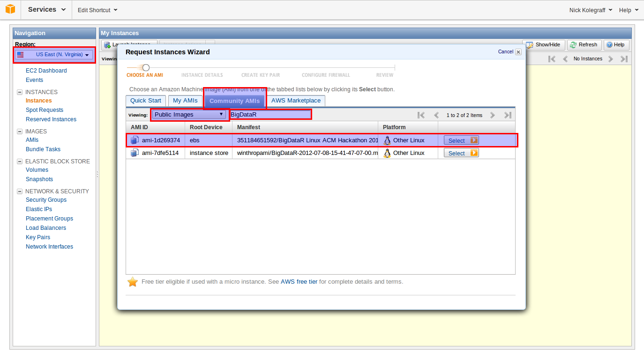Open Snapshots
Viewport: 644px width, 352px height.
(39, 179)
